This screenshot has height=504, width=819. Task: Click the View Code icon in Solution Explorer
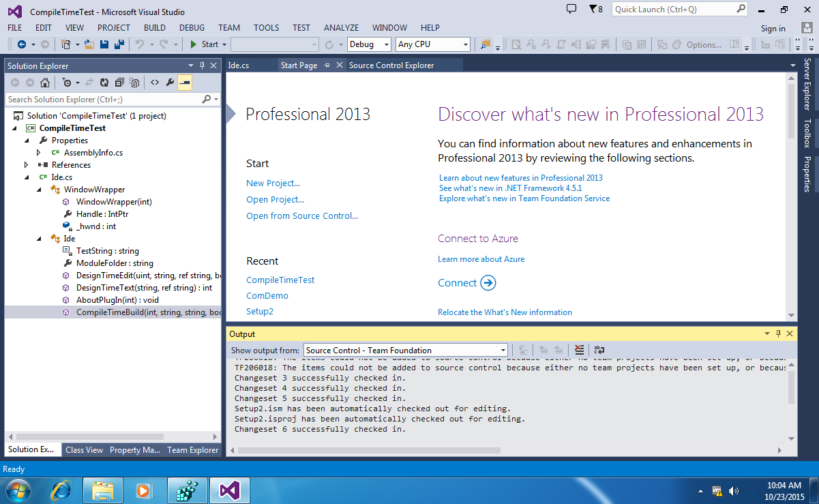click(x=155, y=83)
